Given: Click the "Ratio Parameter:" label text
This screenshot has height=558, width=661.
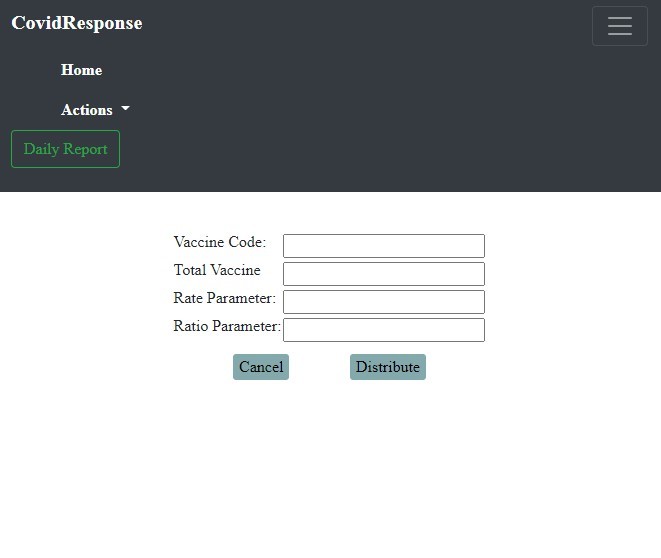Looking at the screenshot, I should (x=227, y=326).
